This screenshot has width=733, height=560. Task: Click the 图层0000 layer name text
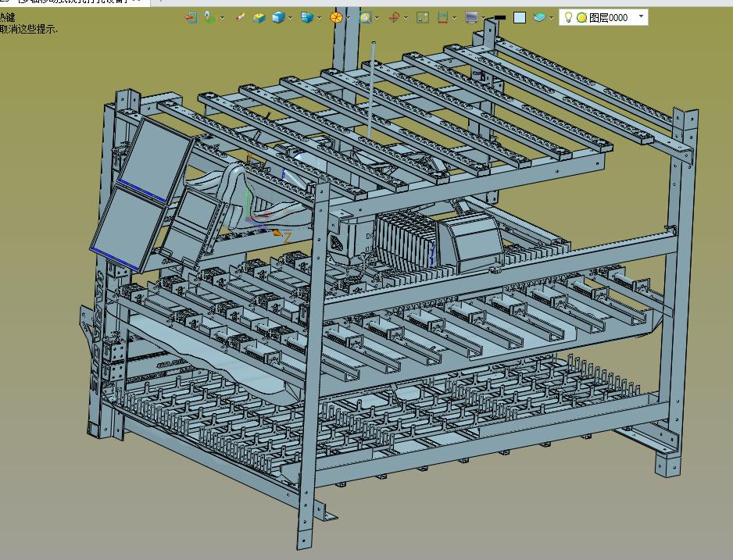tap(608, 18)
